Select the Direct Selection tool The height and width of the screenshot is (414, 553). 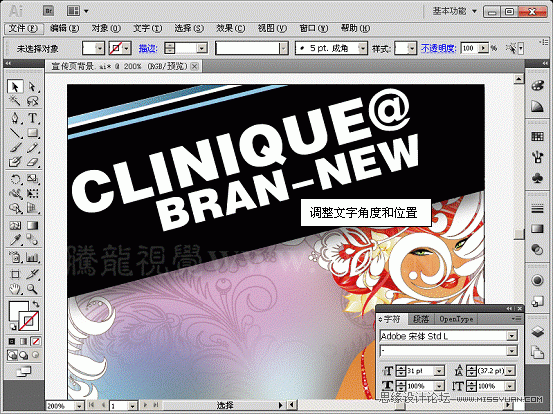tap(32, 87)
